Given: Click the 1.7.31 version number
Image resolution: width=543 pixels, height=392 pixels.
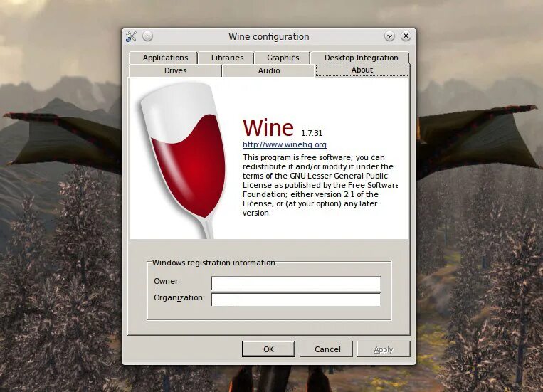Looking at the screenshot, I should point(312,133).
